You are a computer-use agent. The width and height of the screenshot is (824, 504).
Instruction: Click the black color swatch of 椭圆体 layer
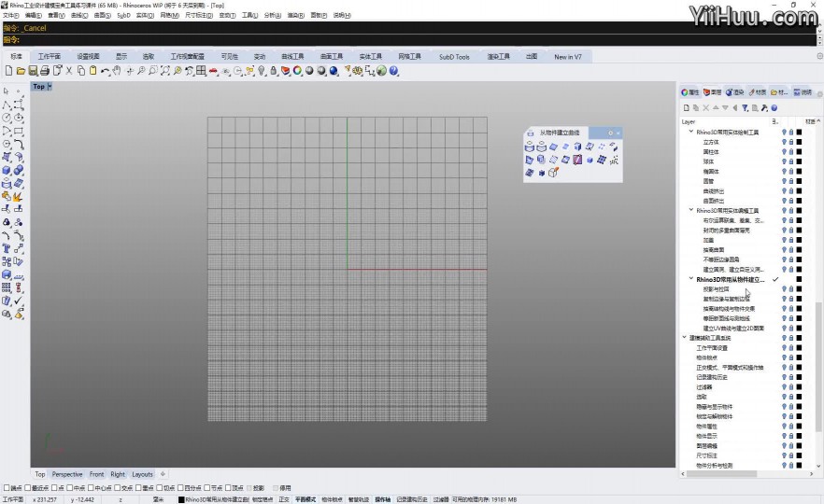click(799, 171)
